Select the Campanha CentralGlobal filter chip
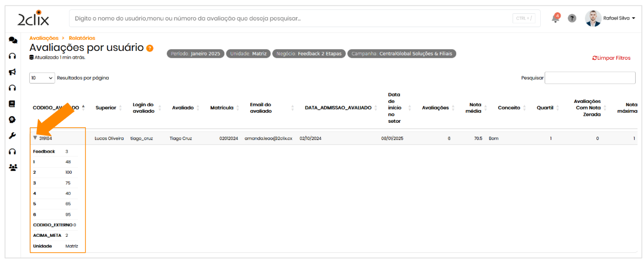 point(402,54)
